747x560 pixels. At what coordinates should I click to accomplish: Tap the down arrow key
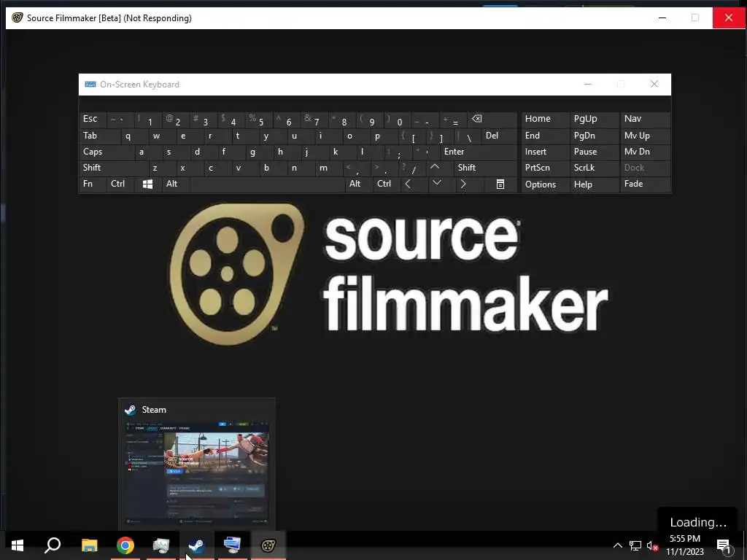click(436, 183)
